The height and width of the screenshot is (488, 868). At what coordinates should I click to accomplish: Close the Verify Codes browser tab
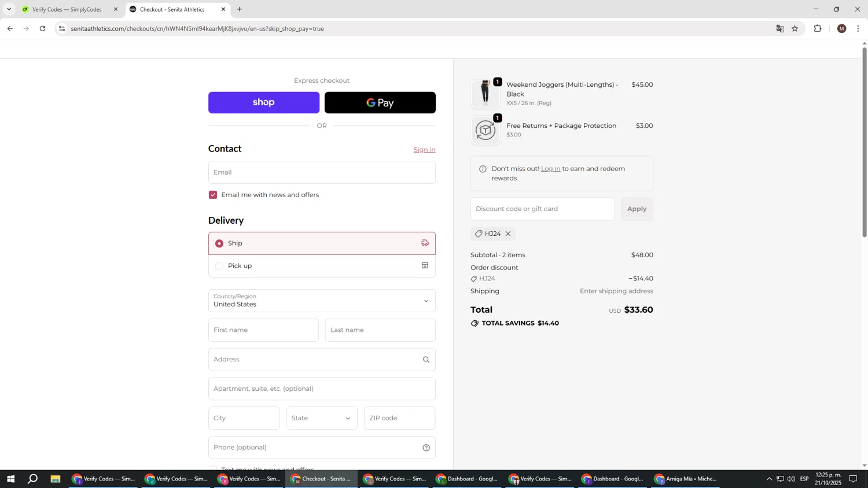(116, 9)
